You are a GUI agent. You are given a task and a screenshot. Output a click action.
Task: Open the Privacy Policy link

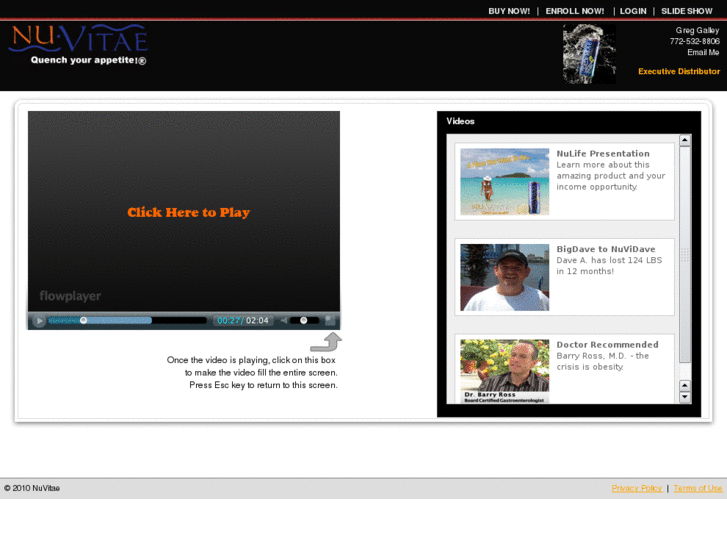[x=637, y=488]
